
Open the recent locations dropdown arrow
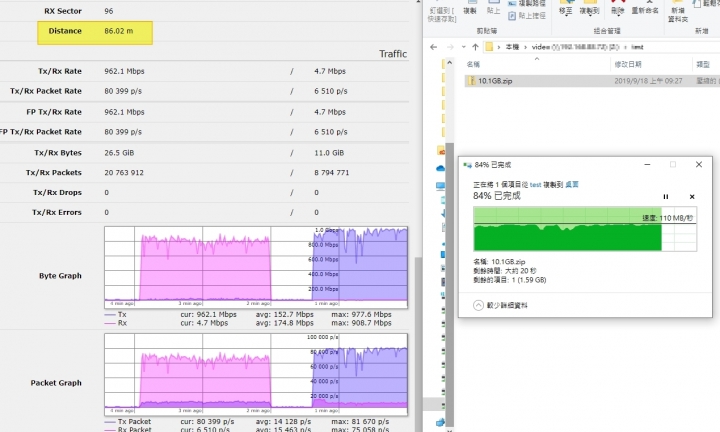pos(463,47)
